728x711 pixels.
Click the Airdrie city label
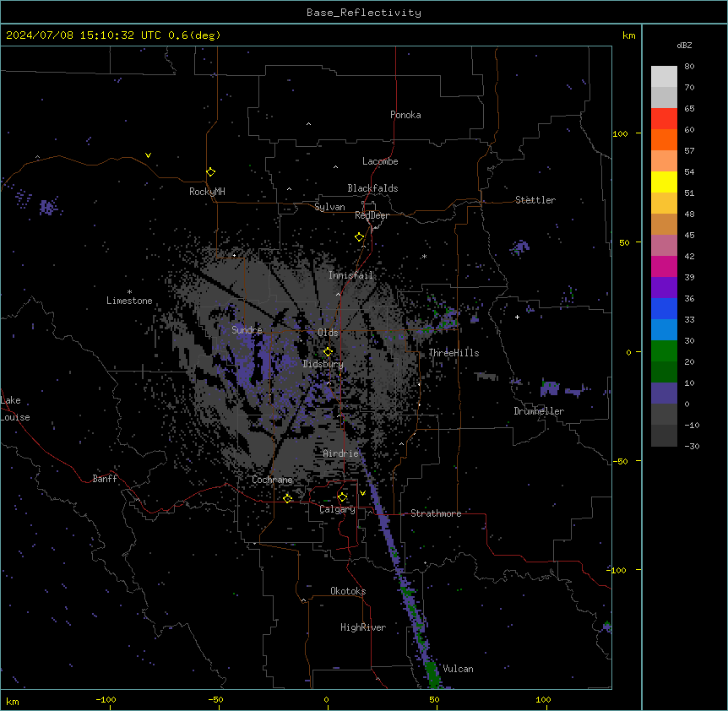(x=340, y=453)
